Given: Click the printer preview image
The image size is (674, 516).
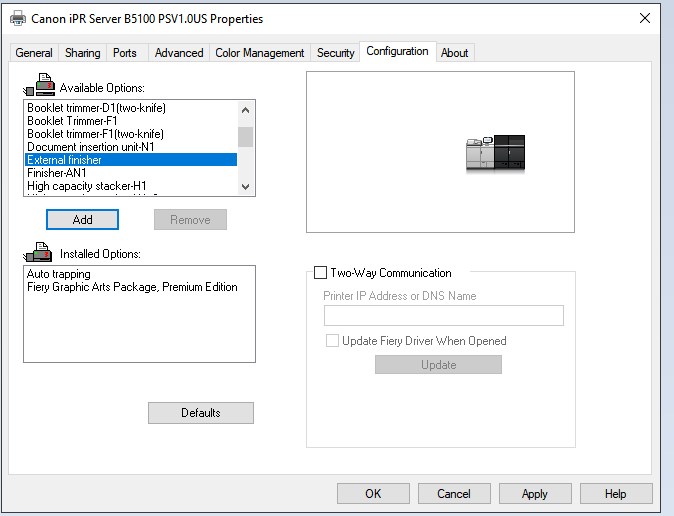Looking at the screenshot, I should [x=495, y=153].
